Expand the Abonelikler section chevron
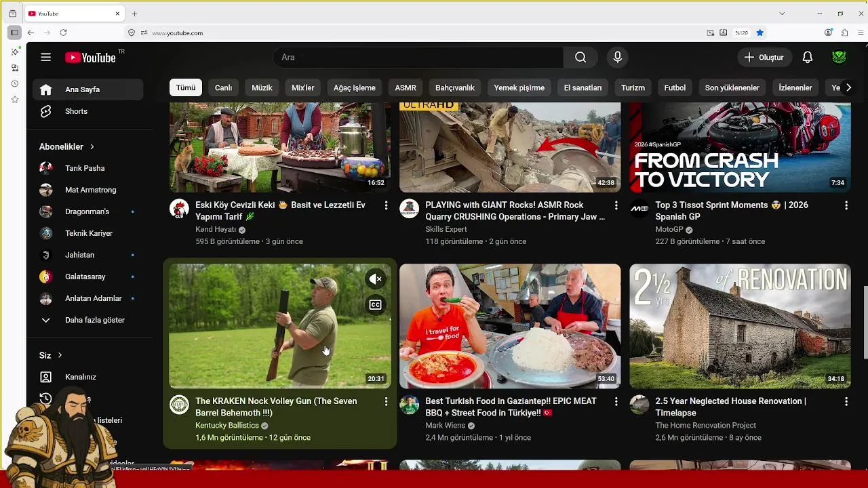 point(92,146)
